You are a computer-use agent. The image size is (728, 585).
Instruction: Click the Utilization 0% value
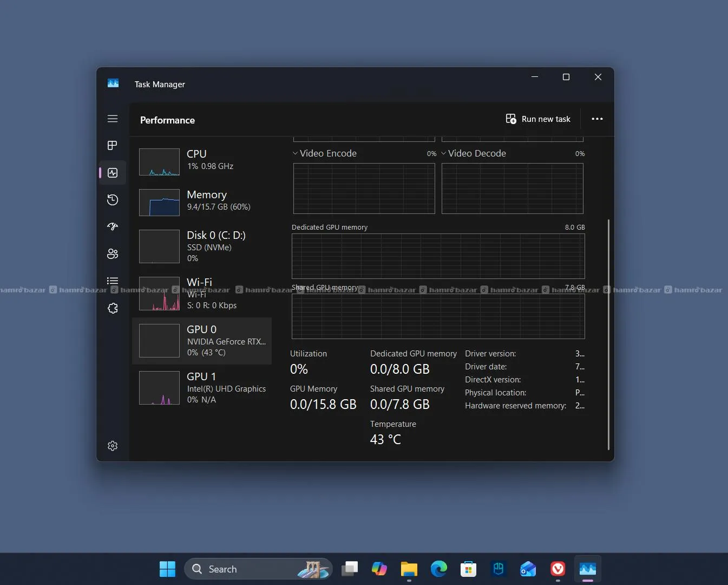pos(299,369)
